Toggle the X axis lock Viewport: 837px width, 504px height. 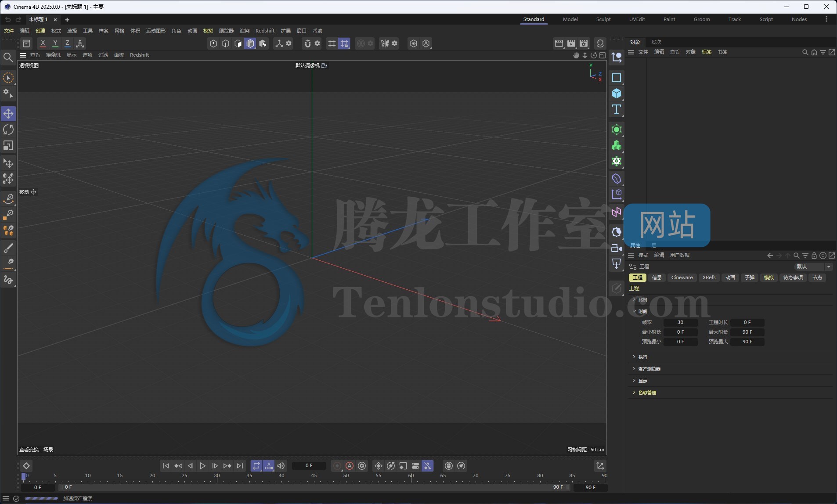click(x=43, y=43)
